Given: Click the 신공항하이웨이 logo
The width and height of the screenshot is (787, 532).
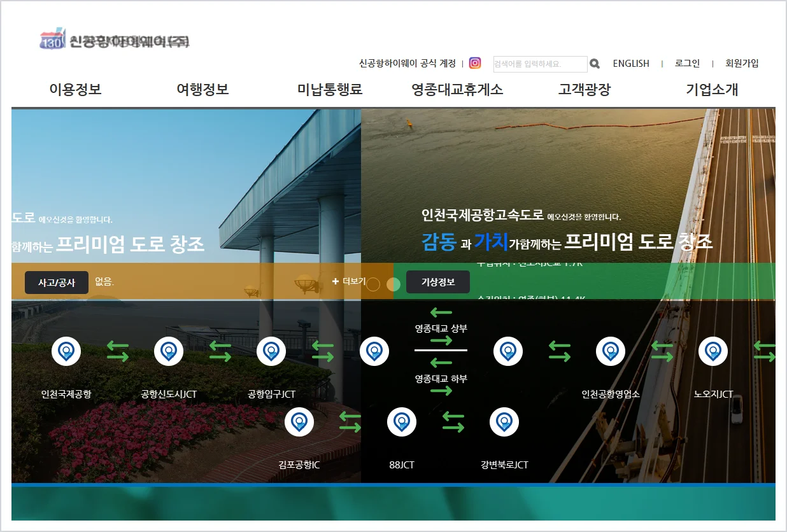Looking at the screenshot, I should coord(114,40).
